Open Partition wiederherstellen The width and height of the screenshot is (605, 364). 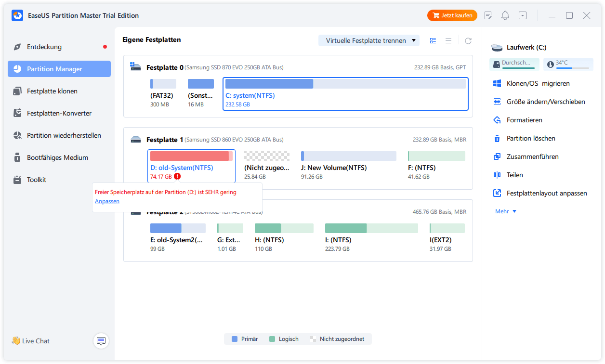[x=59, y=135]
